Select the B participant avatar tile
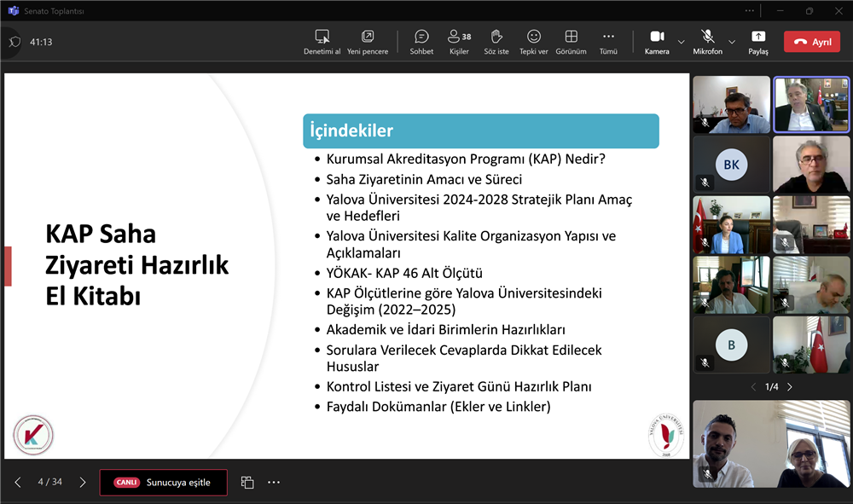The image size is (853, 504). 731,345
